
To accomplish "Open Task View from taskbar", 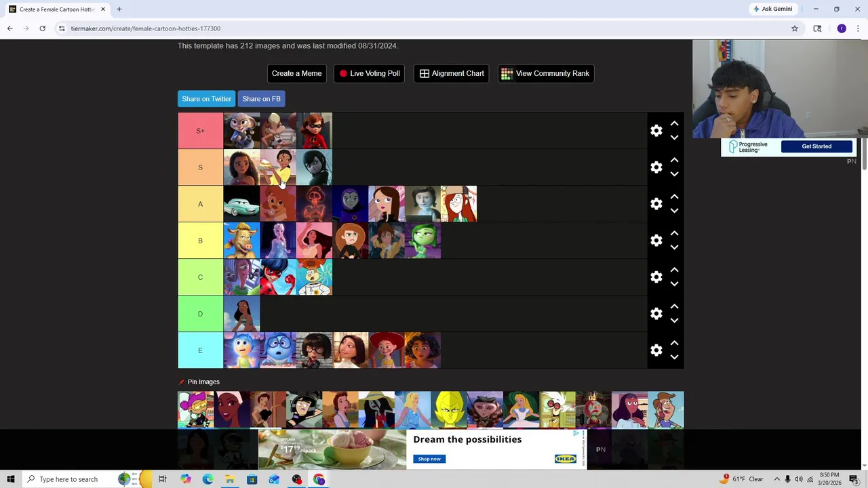I will pos(163,479).
